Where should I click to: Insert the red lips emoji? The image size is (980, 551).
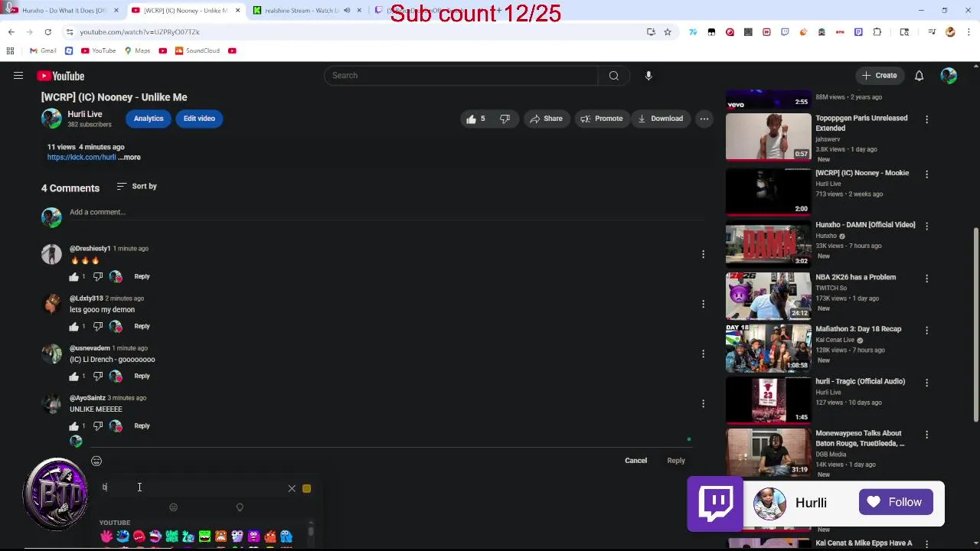139,536
